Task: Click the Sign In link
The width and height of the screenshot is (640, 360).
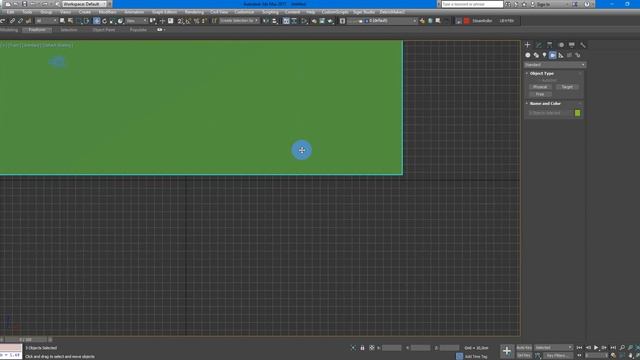Action: pos(543,4)
